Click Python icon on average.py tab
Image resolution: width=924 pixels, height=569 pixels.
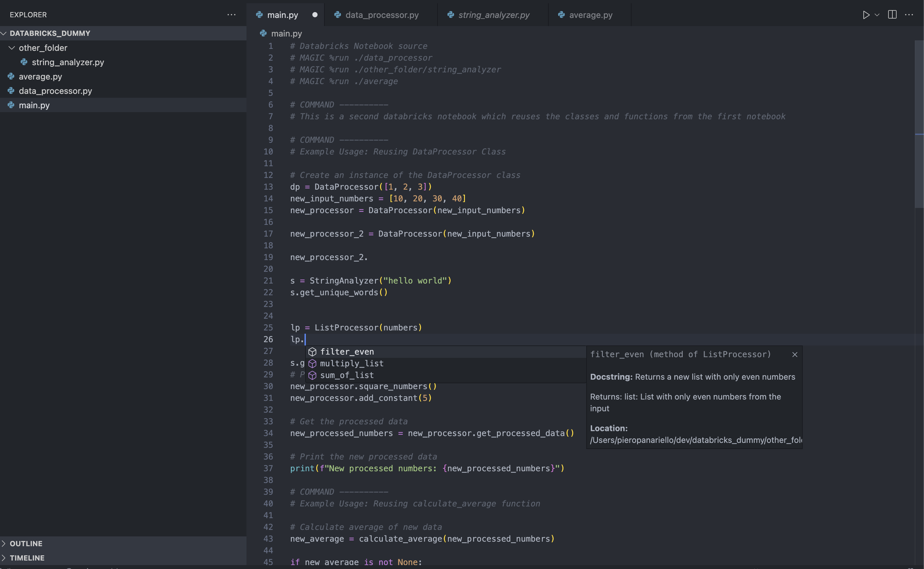pos(561,15)
